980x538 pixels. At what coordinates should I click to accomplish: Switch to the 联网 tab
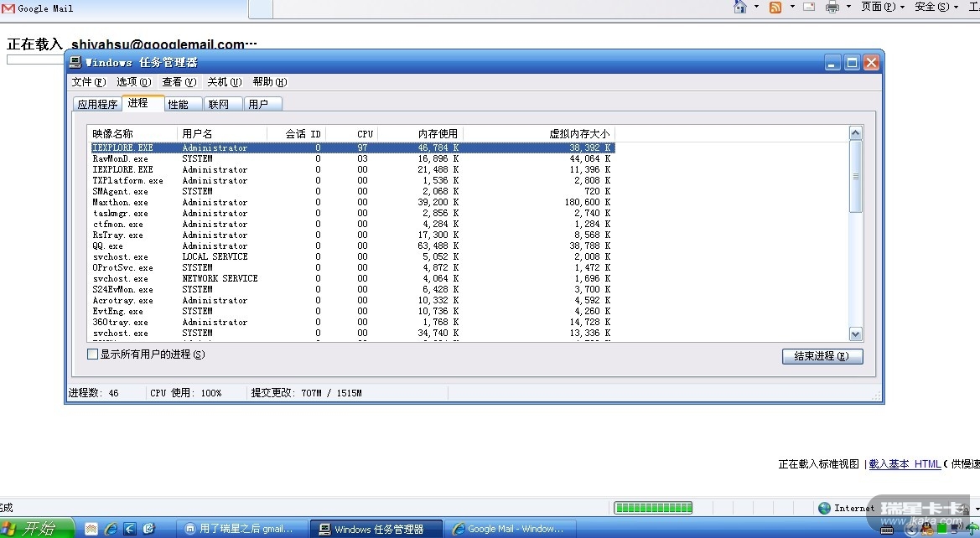coord(223,105)
